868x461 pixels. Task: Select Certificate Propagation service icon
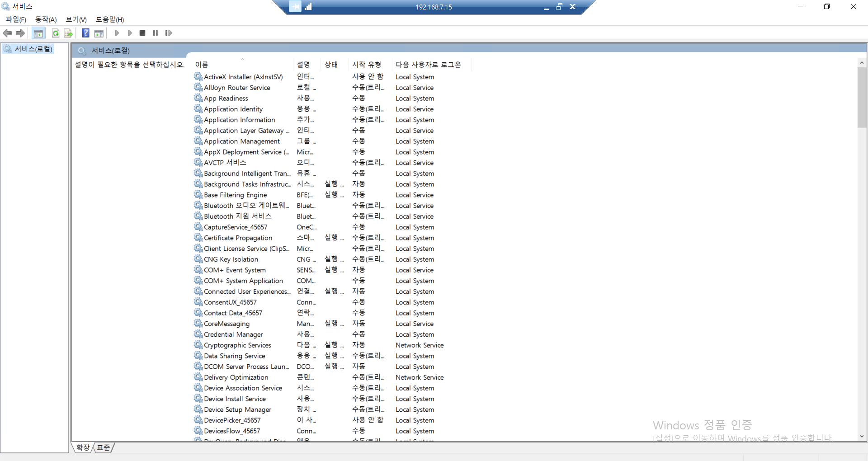198,238
